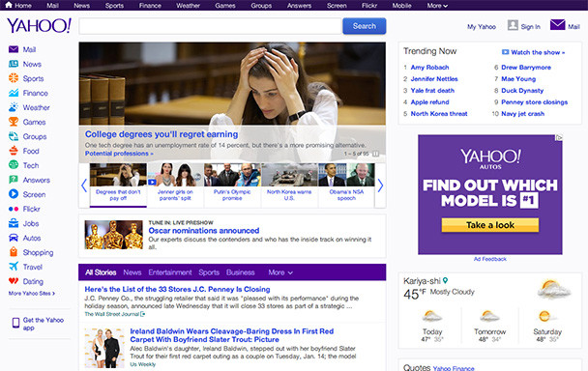
Task: Open the J.C. Penney 33 stores closing headline
Action: pyautogui.click(x=177, y=289)
